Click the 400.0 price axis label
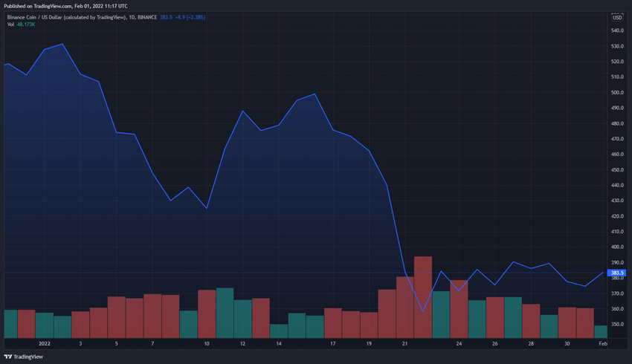The width and height of the screenshot is (632, 364). 617,247
